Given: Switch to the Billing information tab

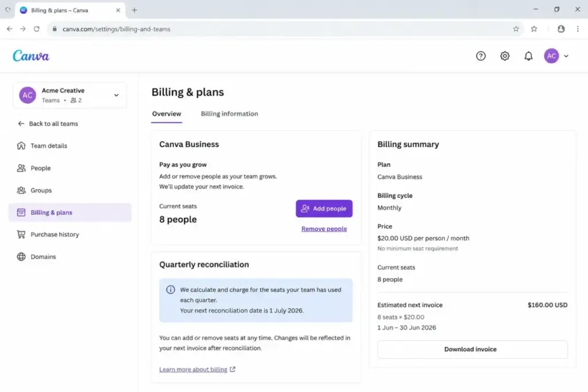Looking at the screenshot, I should tap(229, 114).
